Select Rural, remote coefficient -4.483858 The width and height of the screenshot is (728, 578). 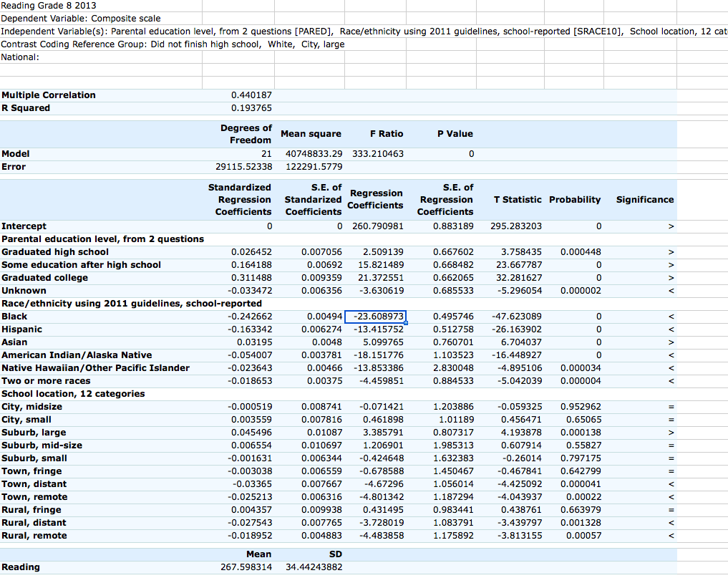point(382,536)
